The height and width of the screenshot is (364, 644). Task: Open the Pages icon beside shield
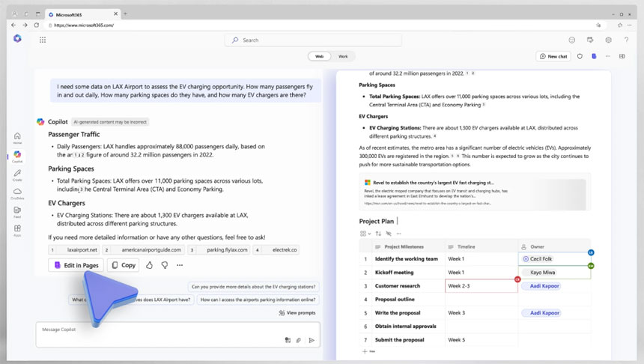[x=594, y=56]
